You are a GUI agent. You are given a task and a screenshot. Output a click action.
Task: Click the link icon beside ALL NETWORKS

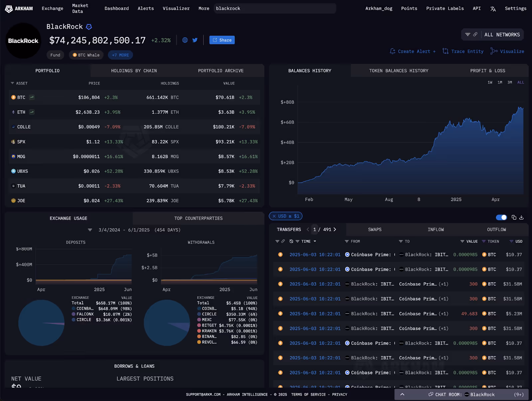click(475, 35)
